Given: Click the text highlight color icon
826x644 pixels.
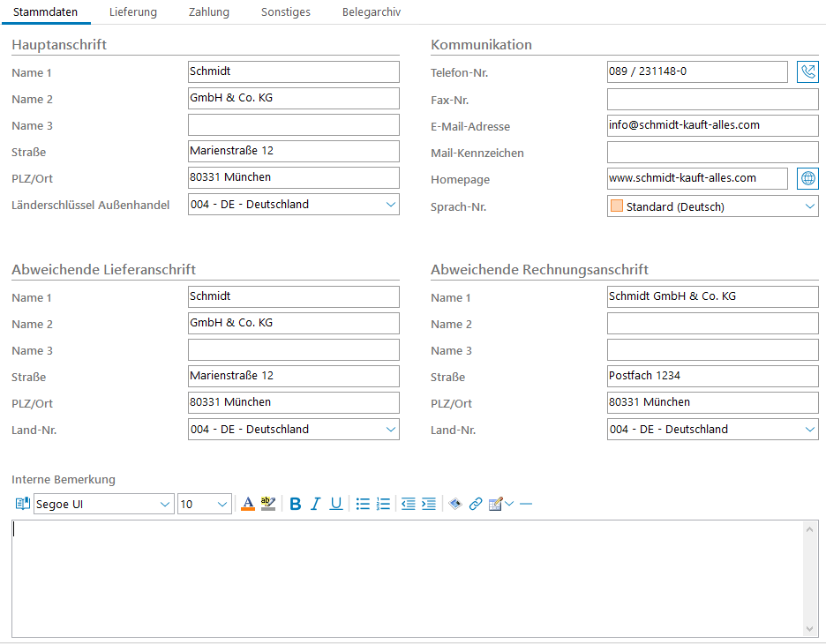Looking at the screenshot, I should (268, 504).
